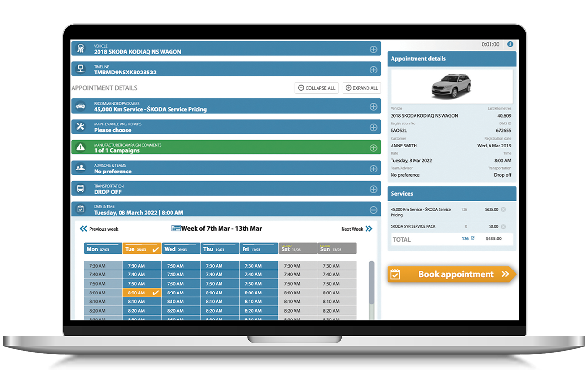
Task: Remove SKODA 5YR SERVICE PACK from services
Action: tap(503, 227)
